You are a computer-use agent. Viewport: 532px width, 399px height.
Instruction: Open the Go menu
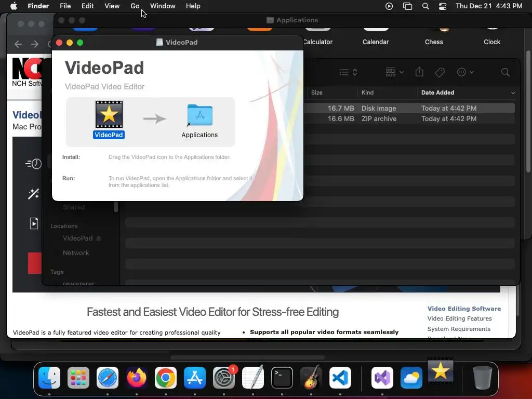(135, 6)
